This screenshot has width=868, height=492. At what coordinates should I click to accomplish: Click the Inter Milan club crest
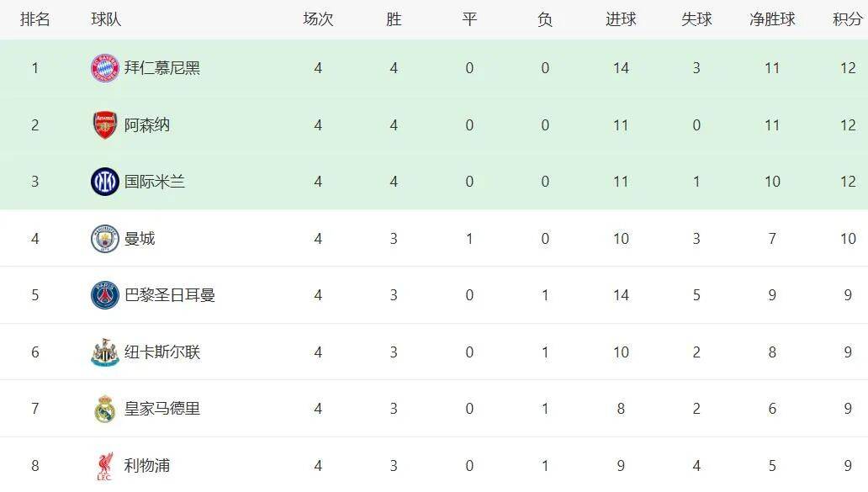pos(105,182)
